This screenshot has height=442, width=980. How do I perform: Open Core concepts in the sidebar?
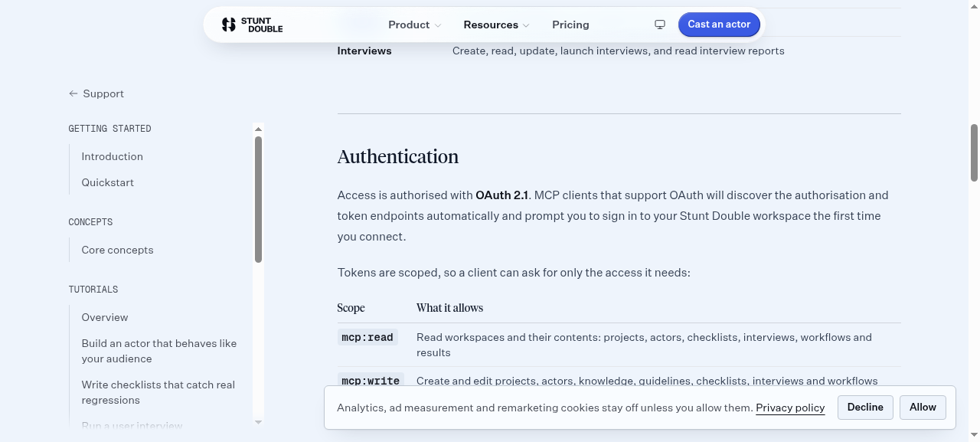point(117,250)
